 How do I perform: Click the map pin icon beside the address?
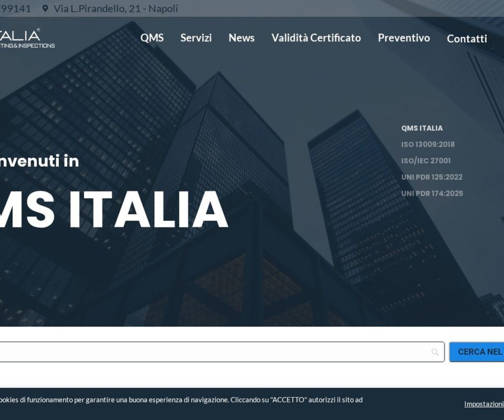(x=45, y=9)
